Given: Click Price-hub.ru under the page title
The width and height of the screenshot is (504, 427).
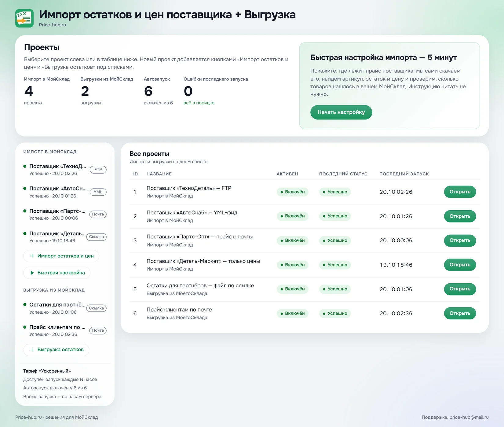Looking at the screenshot, I should coord(53,25).
